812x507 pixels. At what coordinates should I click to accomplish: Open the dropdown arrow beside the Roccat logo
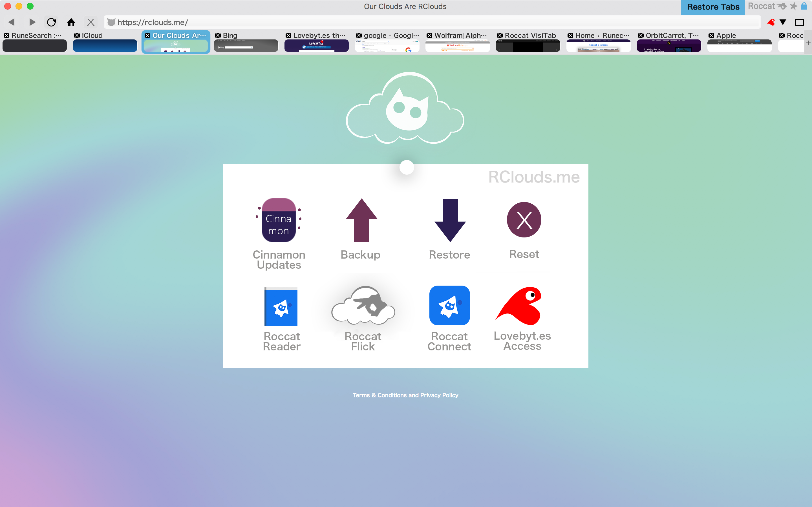[782, 22]
